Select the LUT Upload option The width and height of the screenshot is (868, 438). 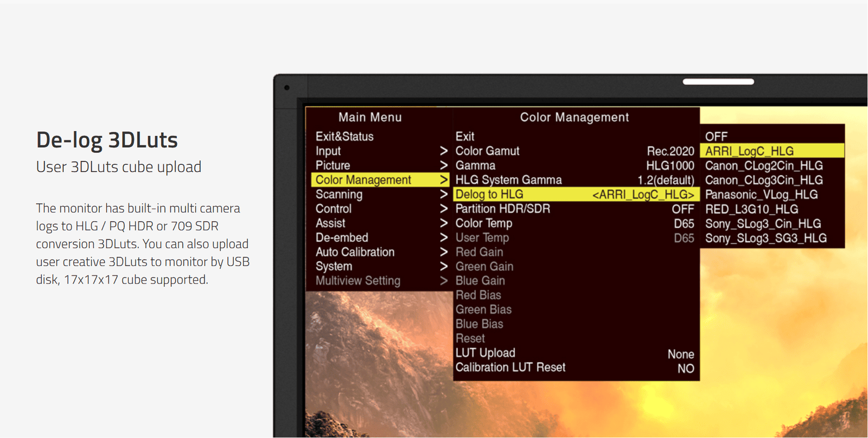[x=486, y=353]
